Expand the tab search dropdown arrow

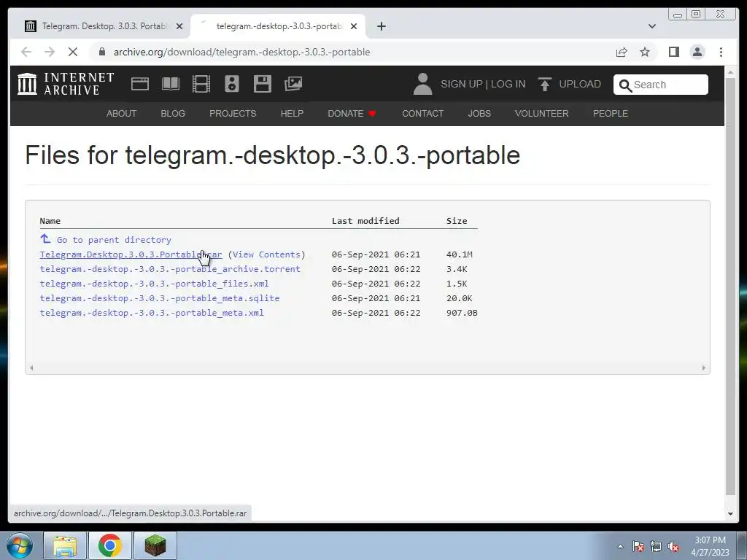tap(652, 26)
